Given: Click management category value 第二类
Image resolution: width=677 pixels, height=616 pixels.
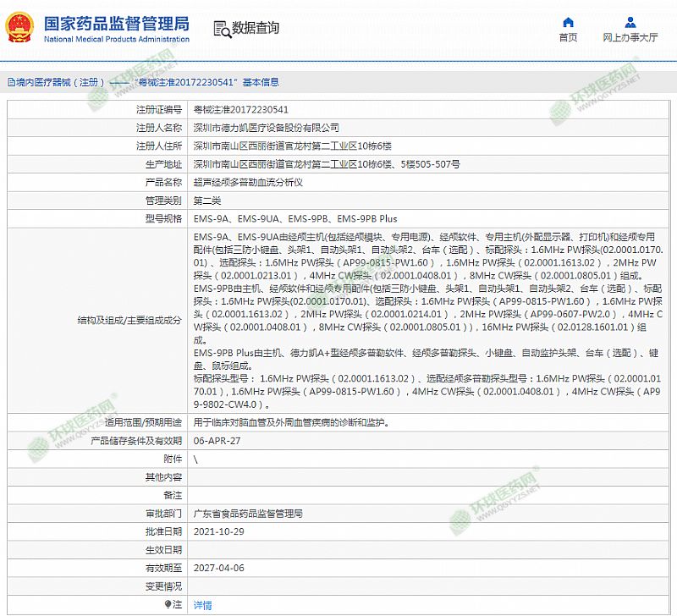Looking at the screenshot, I should coord(207,201).
